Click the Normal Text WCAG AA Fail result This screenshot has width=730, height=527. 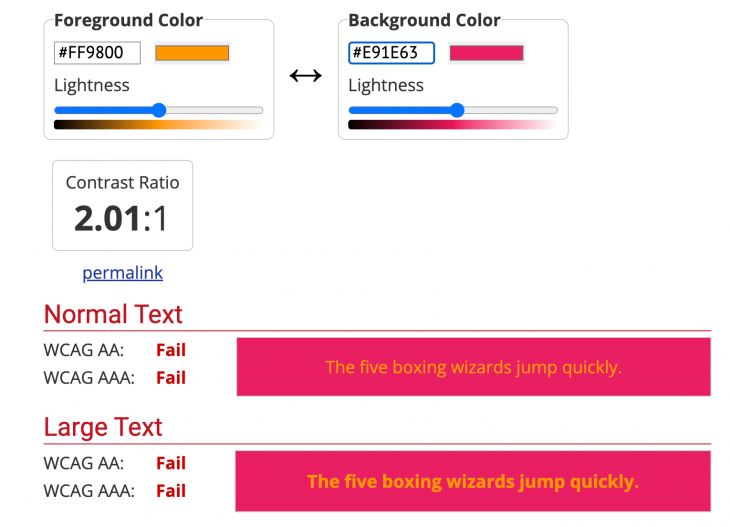[171, 350]
